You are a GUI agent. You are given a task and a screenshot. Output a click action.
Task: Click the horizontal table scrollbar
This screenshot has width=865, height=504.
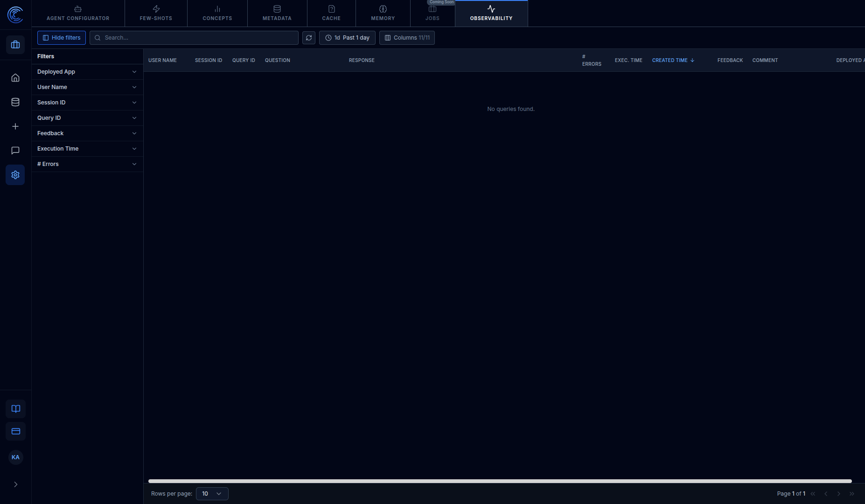(500, 481)
